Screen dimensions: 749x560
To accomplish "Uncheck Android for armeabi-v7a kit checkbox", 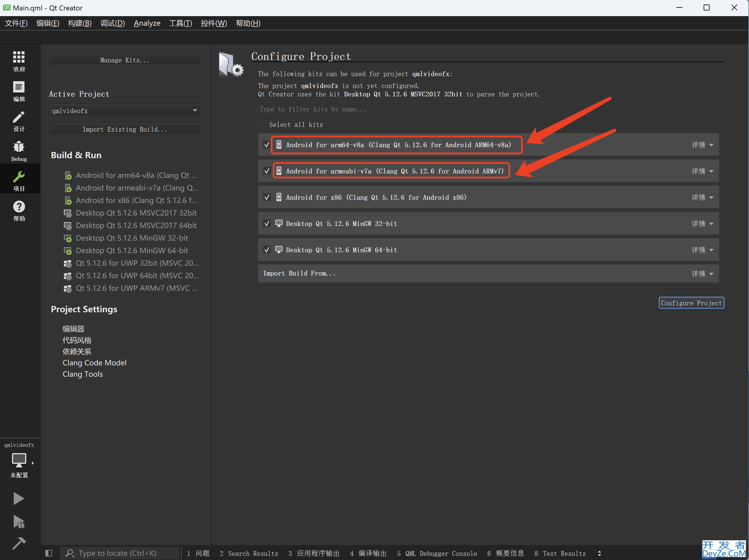I will pyautogui.click(x=267, y=171).
